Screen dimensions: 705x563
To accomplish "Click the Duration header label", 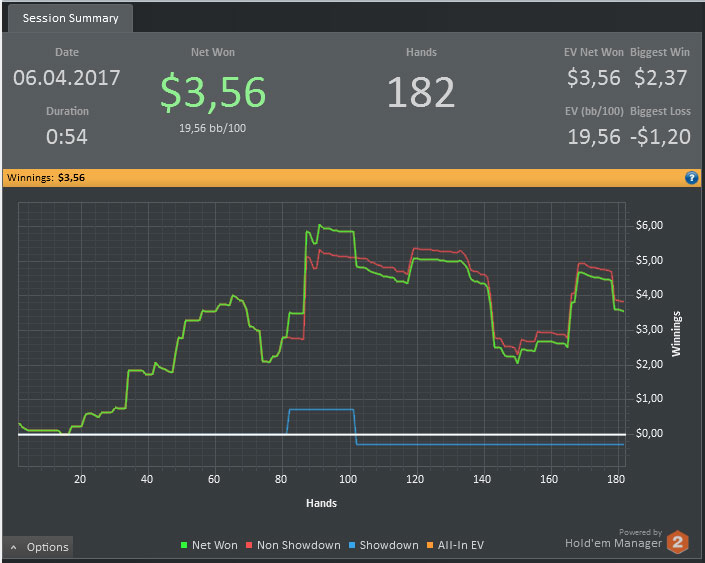I will (x=67, y=111).
